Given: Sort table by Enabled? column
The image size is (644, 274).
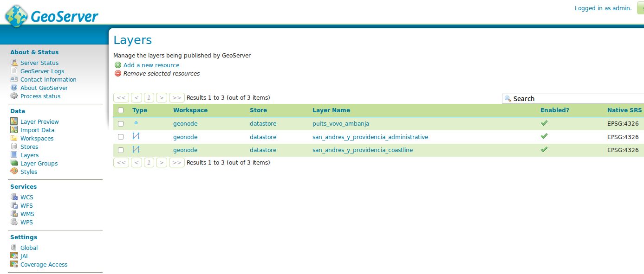Looking at the screenshot, I should pyautogui.click(x=555, y=110).
